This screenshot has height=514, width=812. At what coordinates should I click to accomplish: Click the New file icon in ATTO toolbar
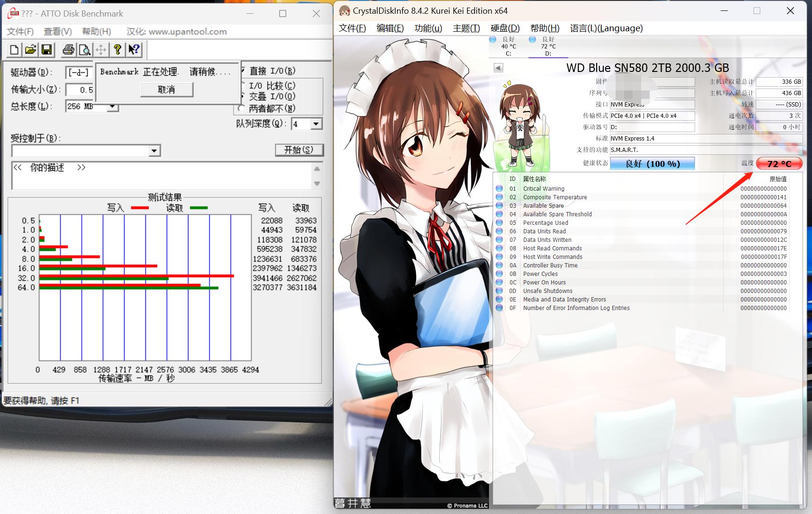point(14,50)
